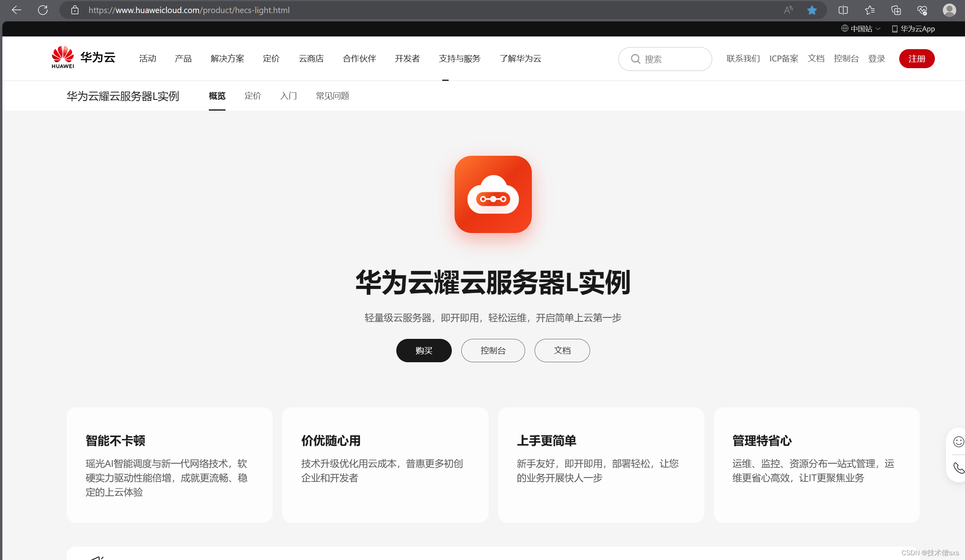
Task: Click the 智能不卡顿 card heading
Action: click(x=115, y=440)
